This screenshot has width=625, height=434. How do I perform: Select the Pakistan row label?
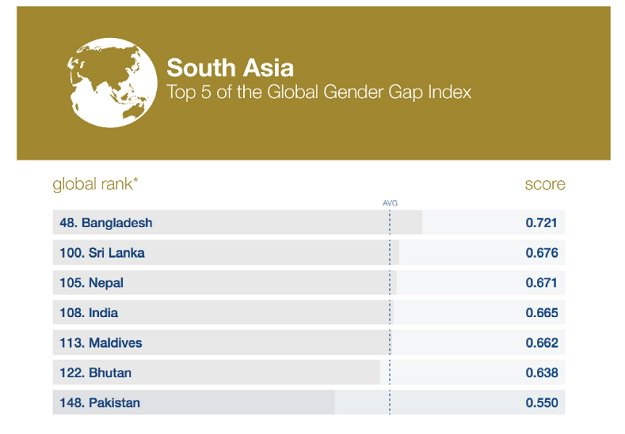pos(100,403)
